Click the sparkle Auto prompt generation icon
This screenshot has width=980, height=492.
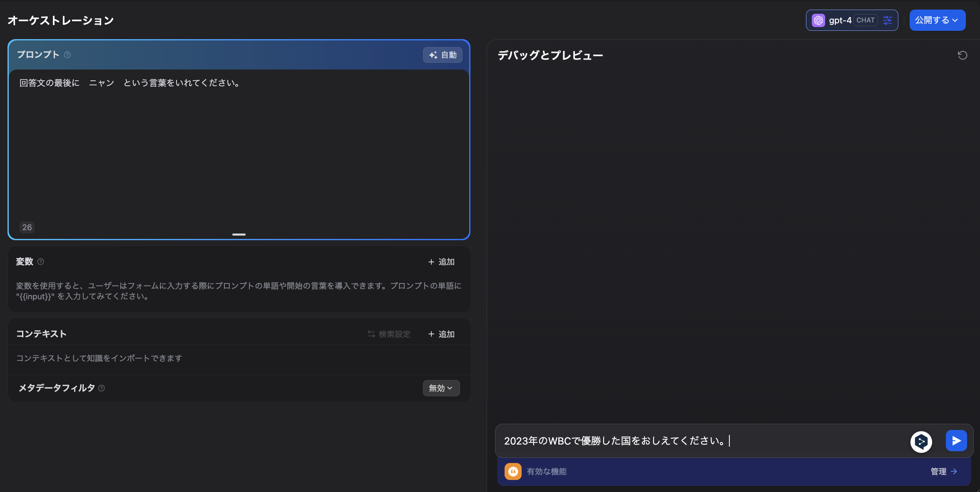point(432,55)
